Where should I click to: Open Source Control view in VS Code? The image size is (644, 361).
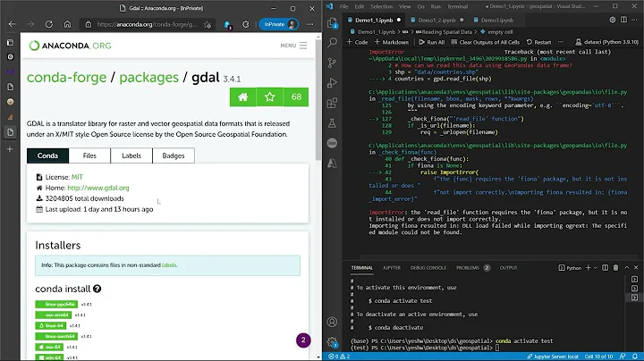click(332, 63)
